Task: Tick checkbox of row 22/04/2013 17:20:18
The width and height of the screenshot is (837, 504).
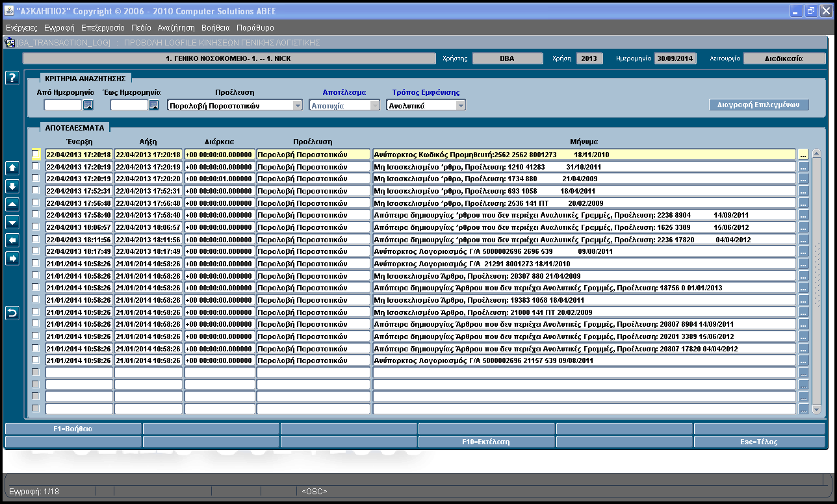Action: 36,155
